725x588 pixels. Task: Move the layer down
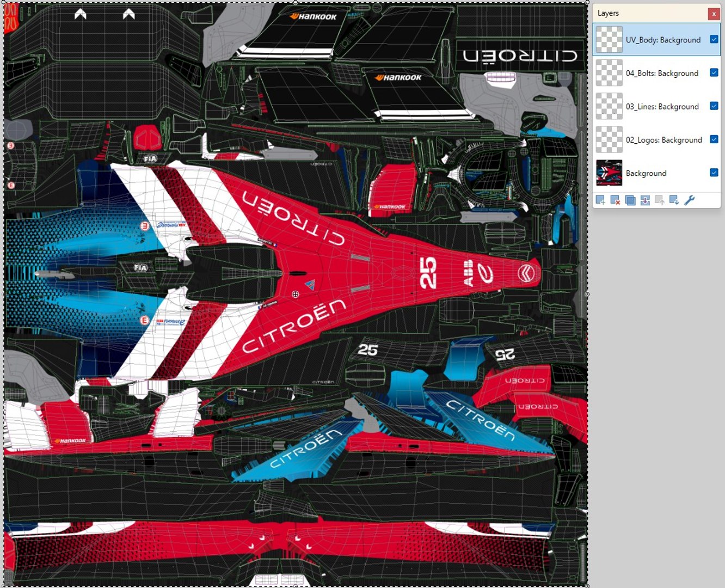(674, 200)
